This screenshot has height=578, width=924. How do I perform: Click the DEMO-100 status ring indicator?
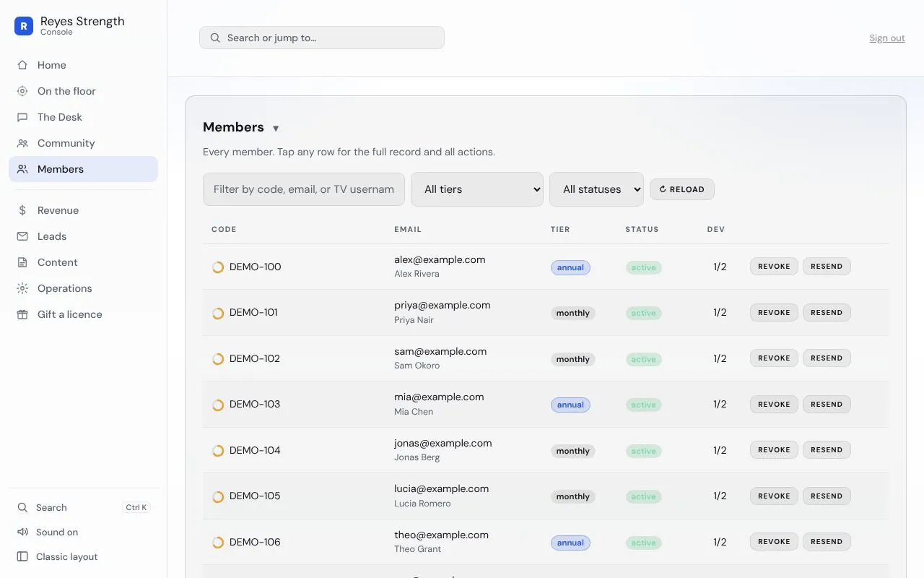(218, 267)
